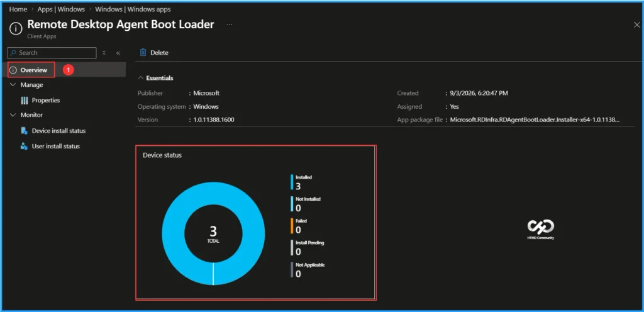Clear the sidebar search with the x
Image resolution: width=644 pixels, height=312 pixels.
click(x=104, y=53)
